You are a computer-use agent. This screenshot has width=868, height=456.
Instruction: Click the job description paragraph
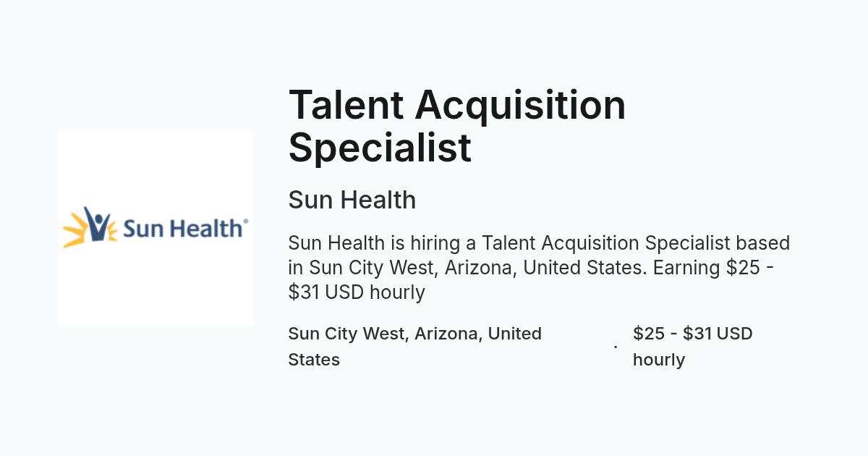pyautogui.click(x=539, y=267)
